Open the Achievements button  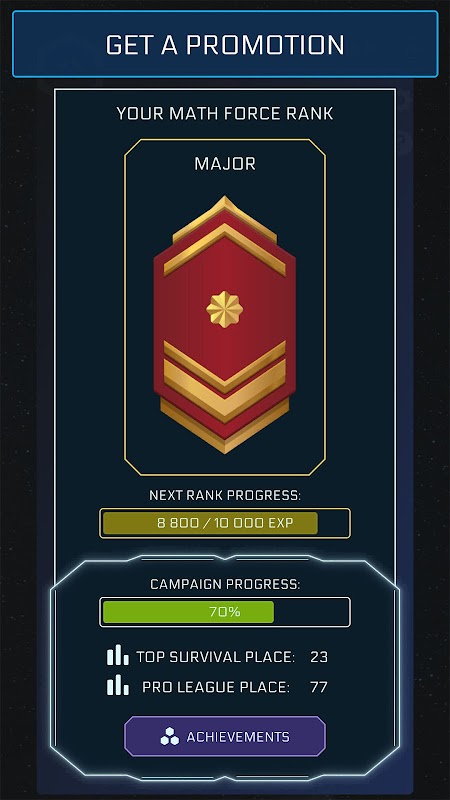click(225, 736)
